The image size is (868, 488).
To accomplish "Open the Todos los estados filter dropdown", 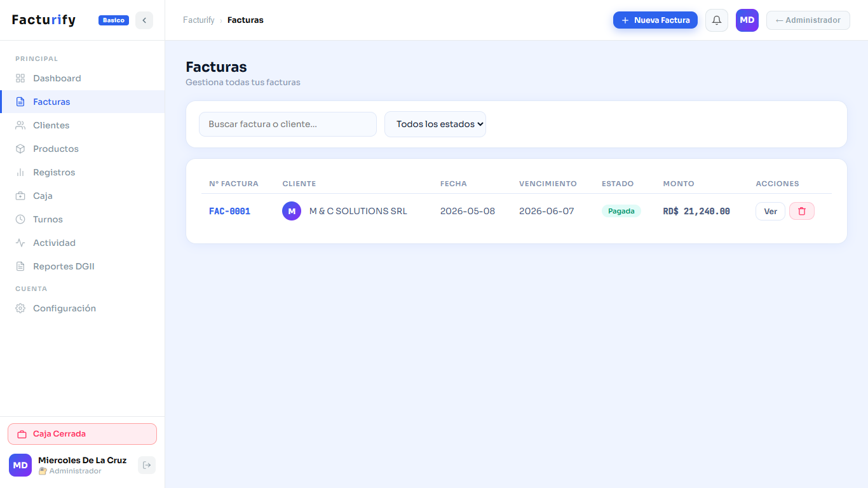I will click(435, 124).
